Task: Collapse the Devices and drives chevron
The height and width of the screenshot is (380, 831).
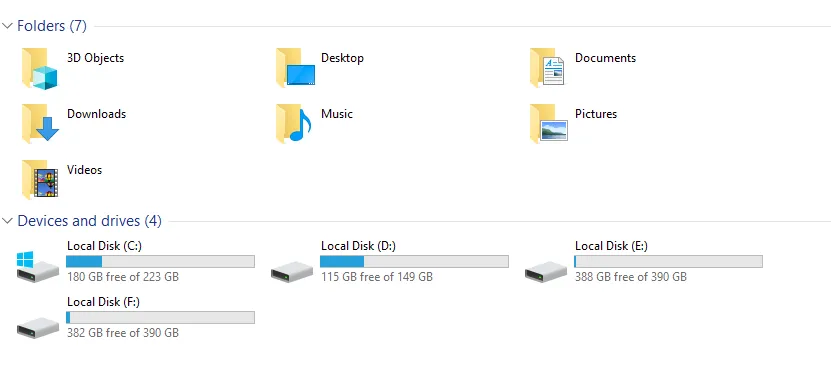Action: (x=7, y=220)
